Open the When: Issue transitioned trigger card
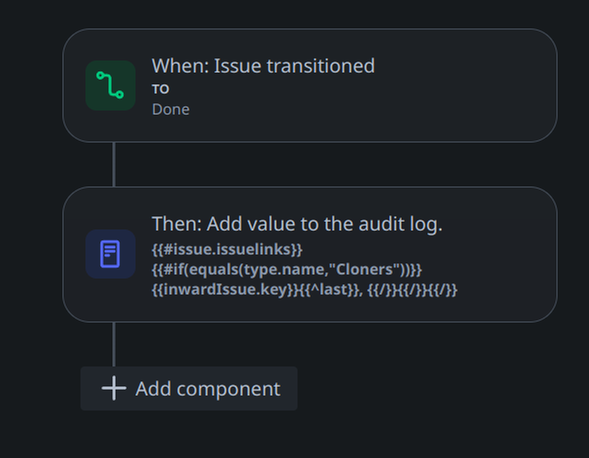Viewport: 589px width, 458px height. pyautogui.click(x=310, y=85)
